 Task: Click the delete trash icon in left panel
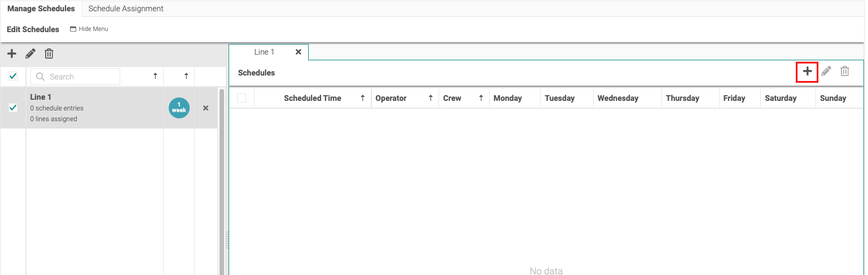(49, 54)
